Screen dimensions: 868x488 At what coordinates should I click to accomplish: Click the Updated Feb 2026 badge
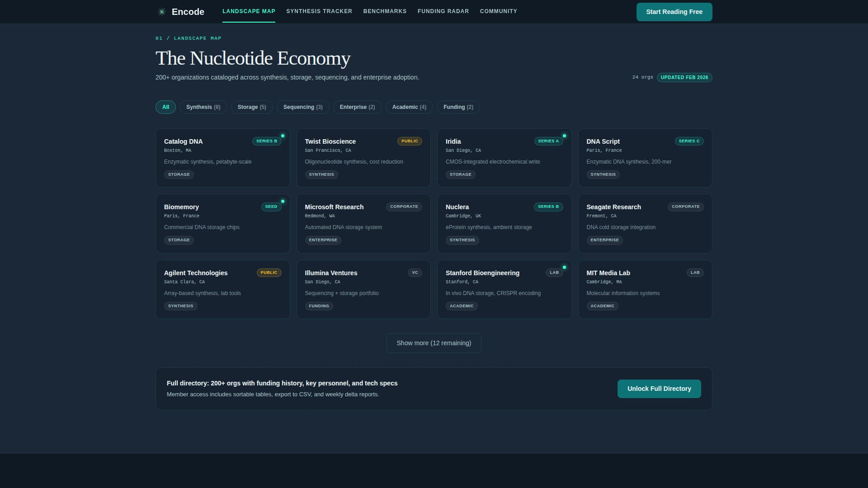pyautogui.click(x=684, y=78)
